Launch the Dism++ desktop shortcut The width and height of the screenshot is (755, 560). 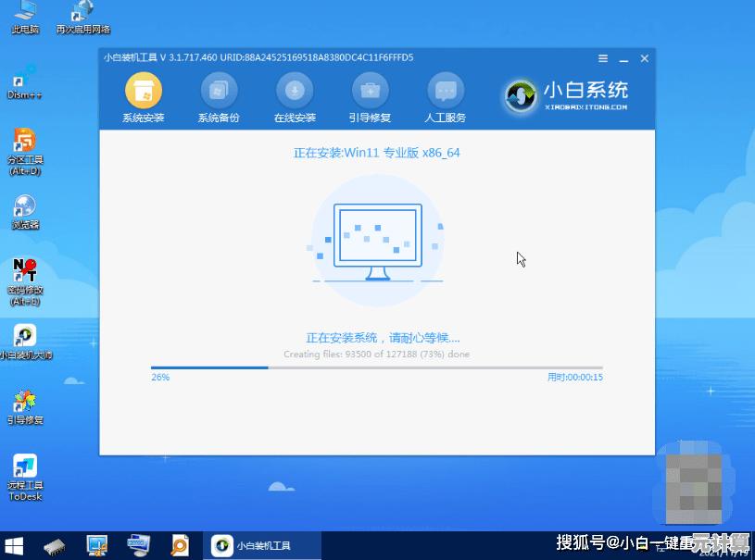coord(24,81)
